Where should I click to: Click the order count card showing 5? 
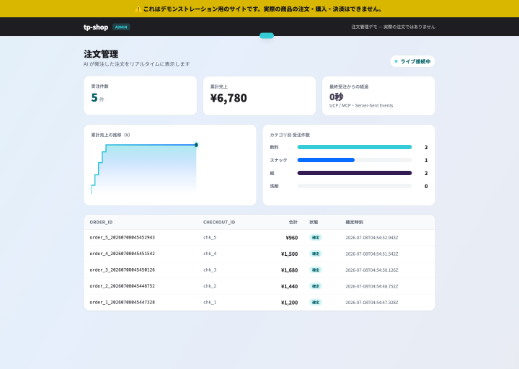(x=140, y=95)
